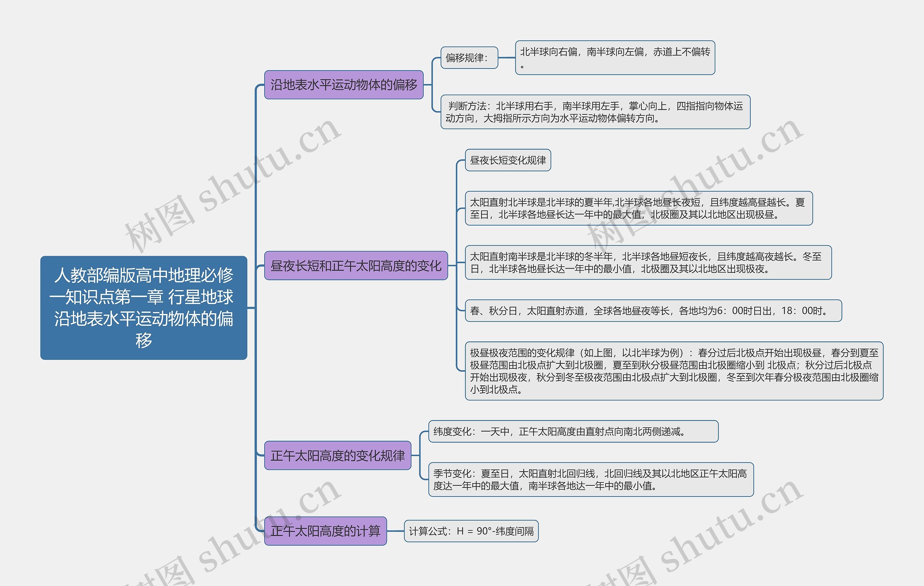Select the purple node 正午太阳高度的变化规律
This screenshot has height=586, width=924.
338,455
